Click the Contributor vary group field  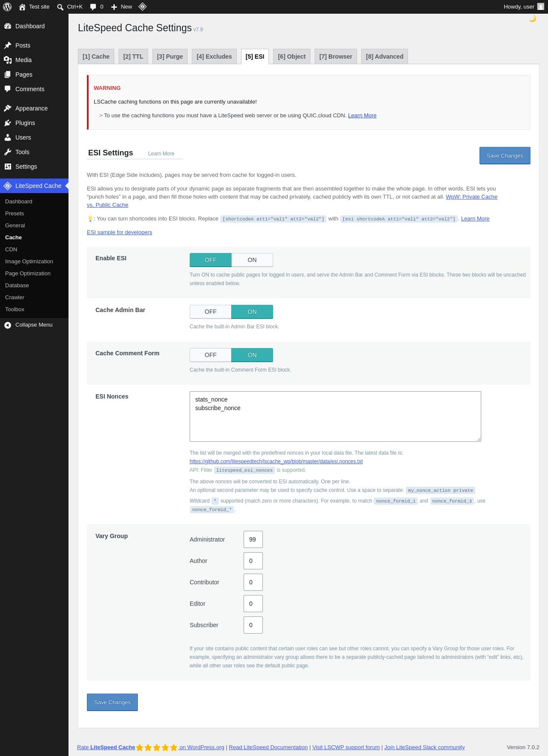253,582
